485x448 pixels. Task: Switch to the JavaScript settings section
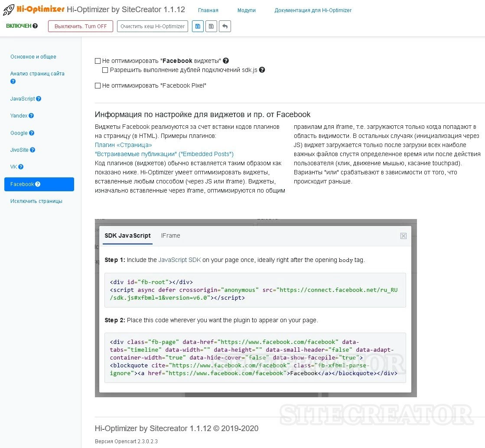coord(23,99)
